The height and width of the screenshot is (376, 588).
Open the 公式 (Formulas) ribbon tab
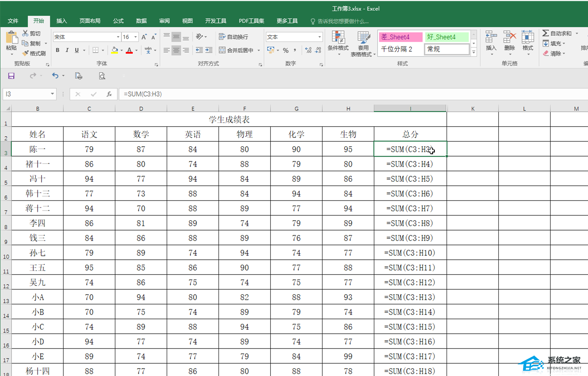[x=118, y=21]
